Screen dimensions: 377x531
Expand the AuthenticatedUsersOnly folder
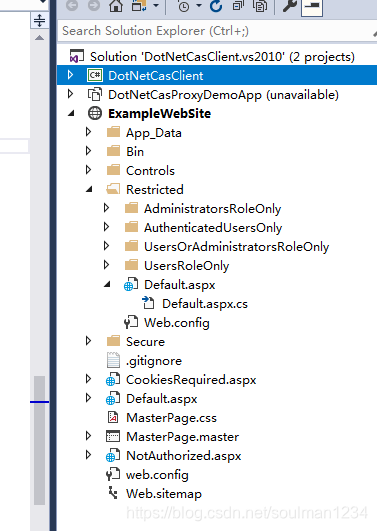pyautogui.click(x=106, y=227)
